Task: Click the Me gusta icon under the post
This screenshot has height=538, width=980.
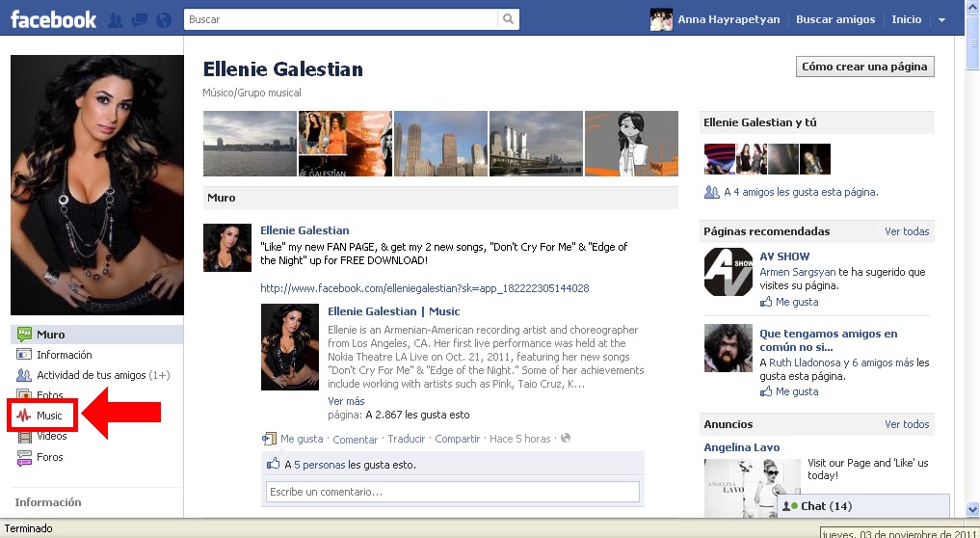Action: pos(270,439)
